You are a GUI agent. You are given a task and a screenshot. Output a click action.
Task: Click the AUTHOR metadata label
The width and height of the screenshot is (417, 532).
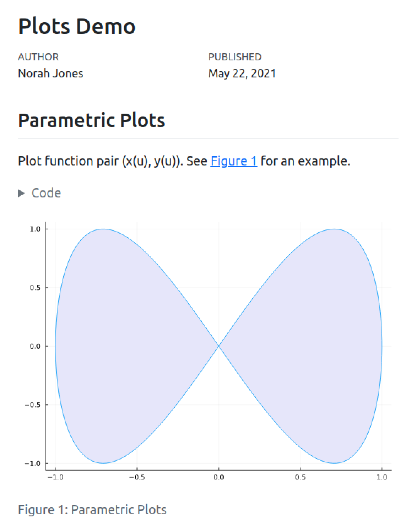pyautogui.click(x=38, y=57)
